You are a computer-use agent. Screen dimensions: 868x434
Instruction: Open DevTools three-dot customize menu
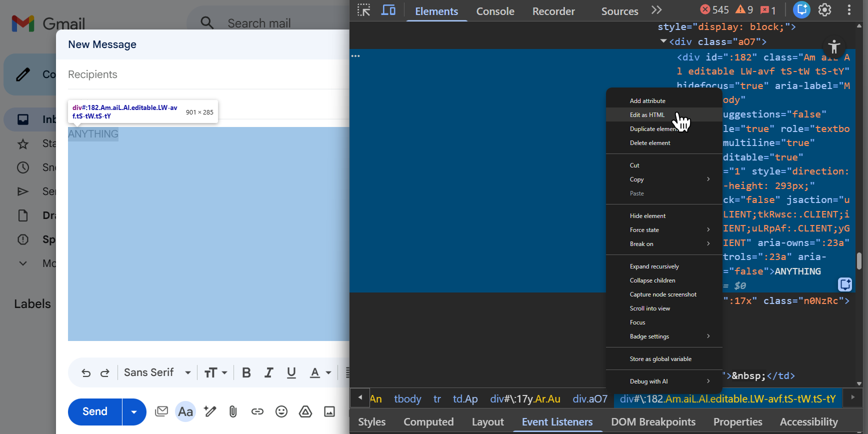point(849,9)
